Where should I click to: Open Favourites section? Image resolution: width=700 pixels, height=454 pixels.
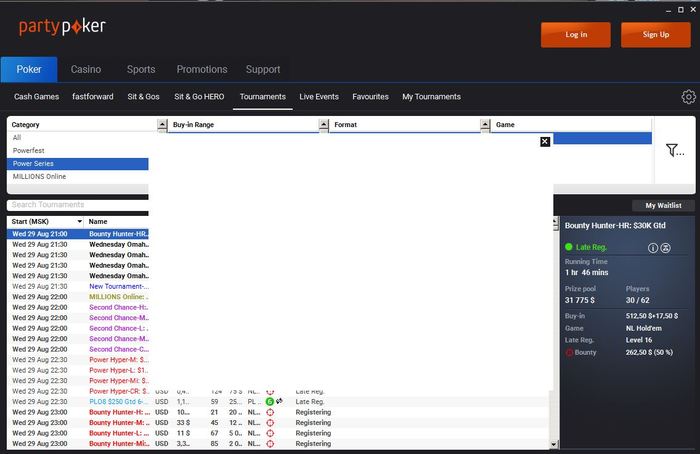coord(370,96)
